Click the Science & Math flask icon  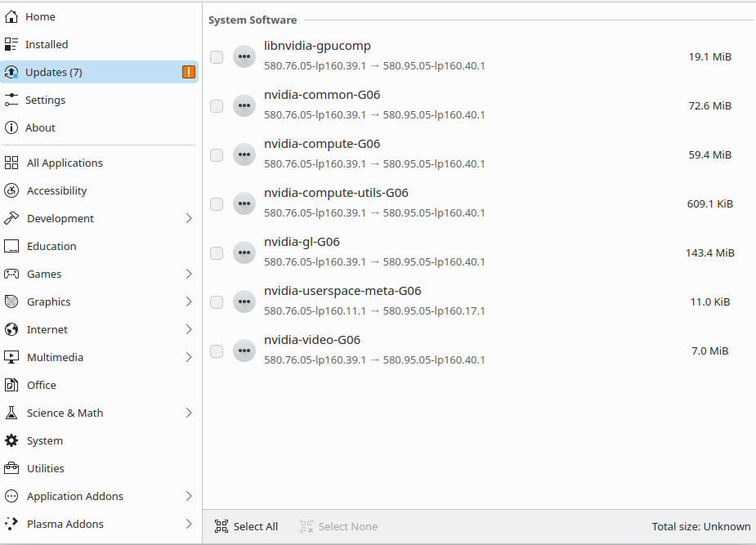point(11,413)
